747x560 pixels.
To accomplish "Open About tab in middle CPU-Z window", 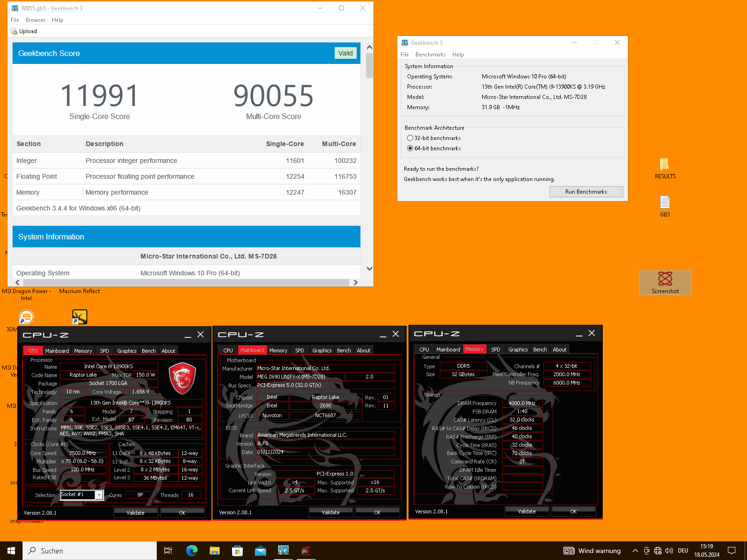I will point(364,350).
